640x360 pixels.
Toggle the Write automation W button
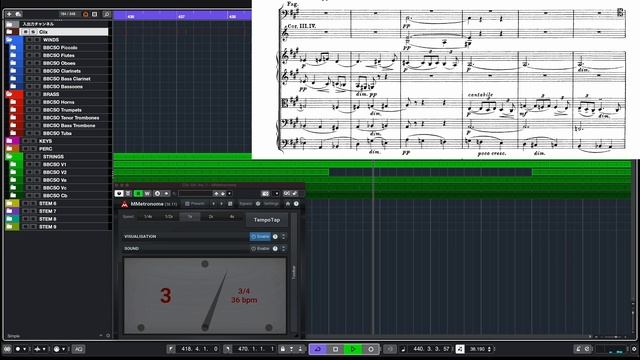tap(147, 193)
